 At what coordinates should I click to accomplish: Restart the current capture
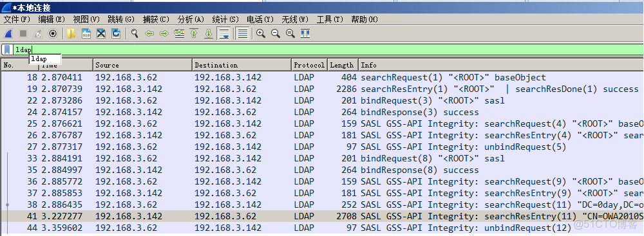[38, 33]
